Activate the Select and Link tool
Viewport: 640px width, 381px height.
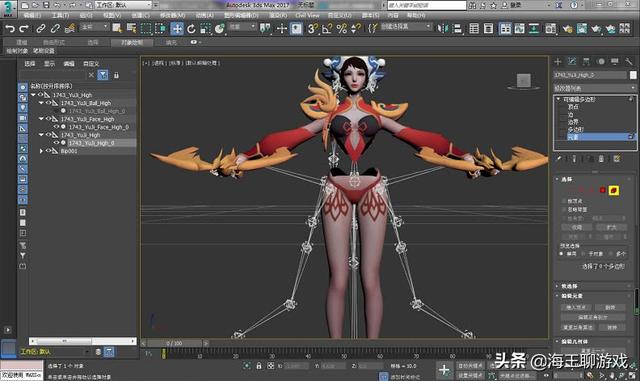tap(40, 29)
